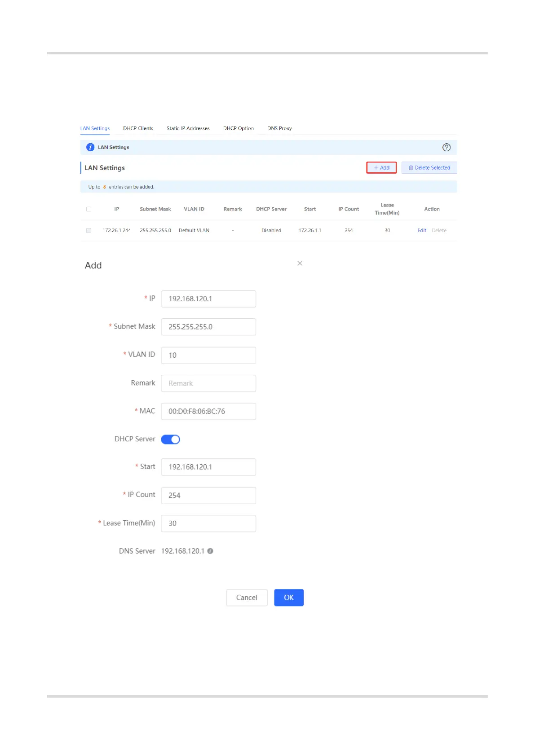This screenshot has height=756, width=535.
Task: Focus the IP input field
Action: coord(208,299)
